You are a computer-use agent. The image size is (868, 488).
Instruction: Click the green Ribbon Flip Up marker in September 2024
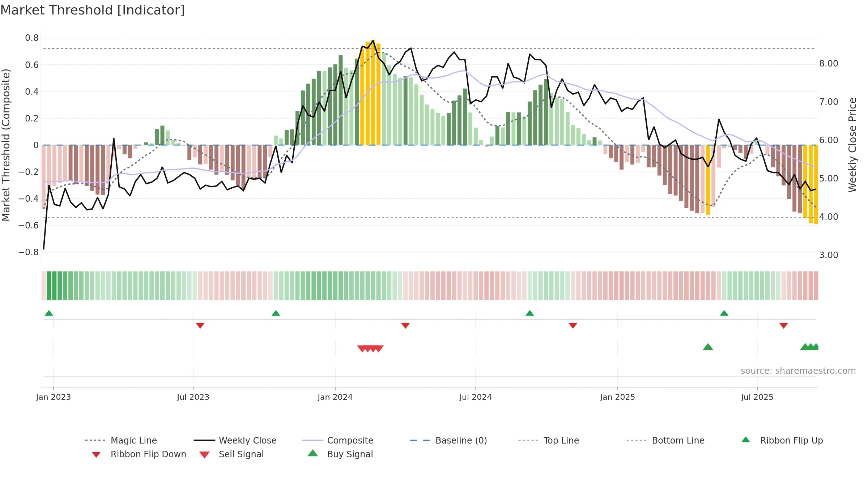(x=529, y=313)
